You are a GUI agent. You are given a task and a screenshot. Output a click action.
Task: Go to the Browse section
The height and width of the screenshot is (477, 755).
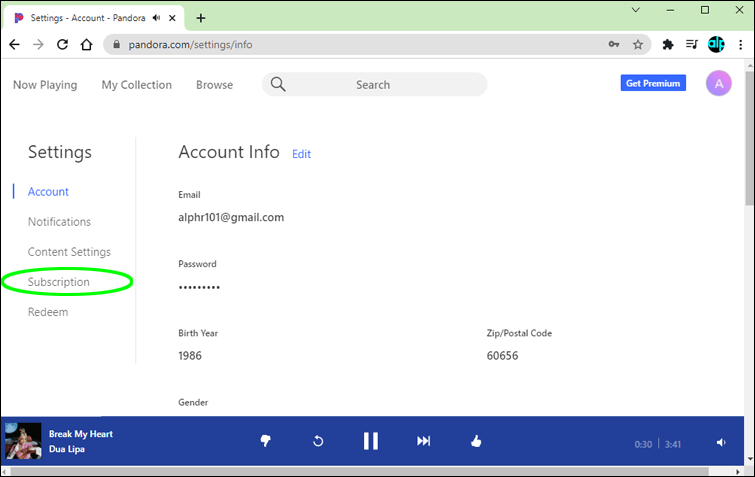point(214,85)
